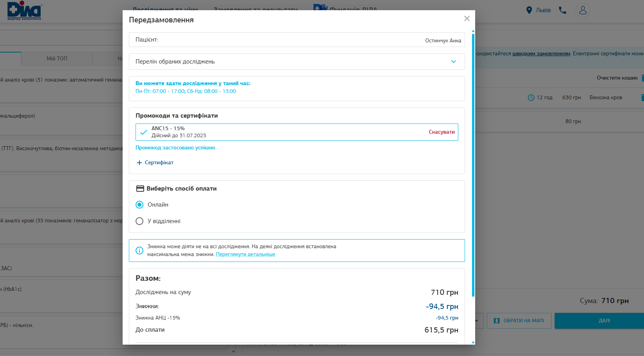Click the phone icon in the header
This screenshot has width=644, height=356.
coord(563,10)
